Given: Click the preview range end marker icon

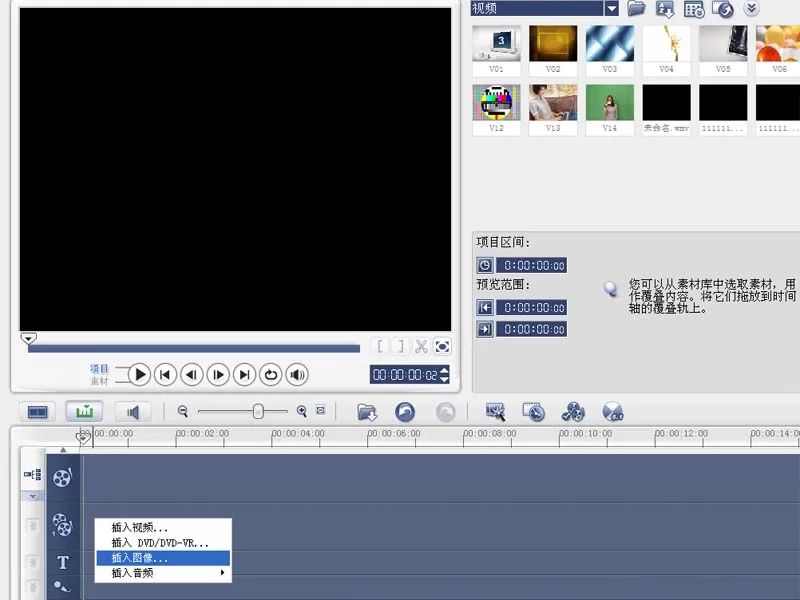Looking at the screenshot, I should click(x=485, y=329).
